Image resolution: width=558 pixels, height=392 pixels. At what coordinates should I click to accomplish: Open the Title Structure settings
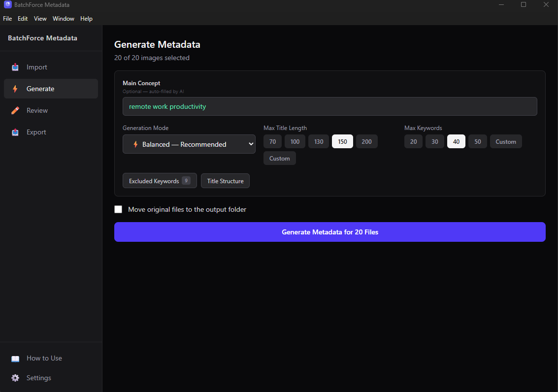tap(225, 181)
